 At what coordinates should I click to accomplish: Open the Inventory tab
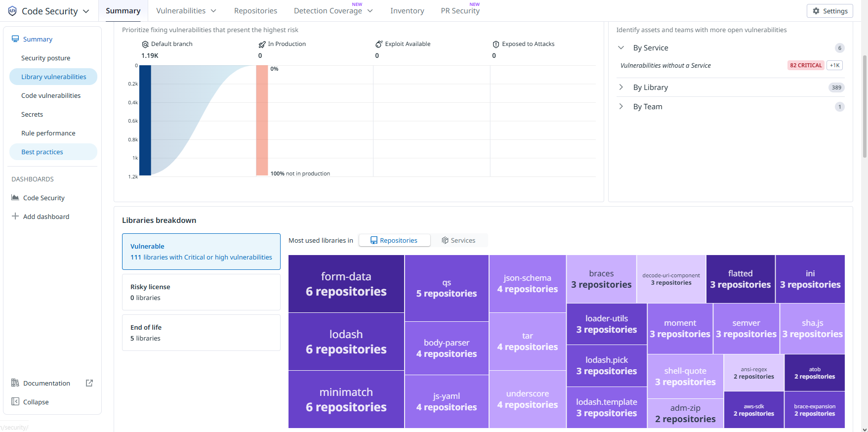[x=407, y=11]
